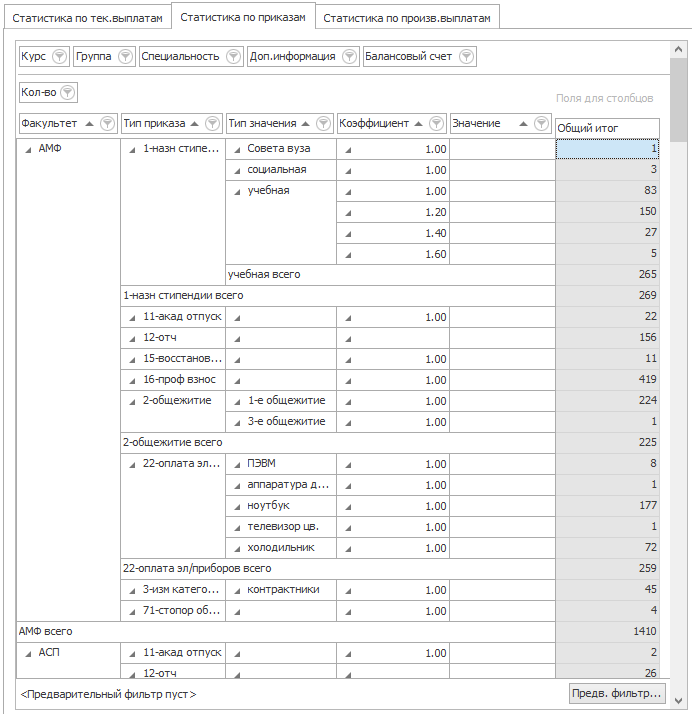692x714 pixels.
Task: Open filter icon on Тип приказа header
Action: point(213,123)
